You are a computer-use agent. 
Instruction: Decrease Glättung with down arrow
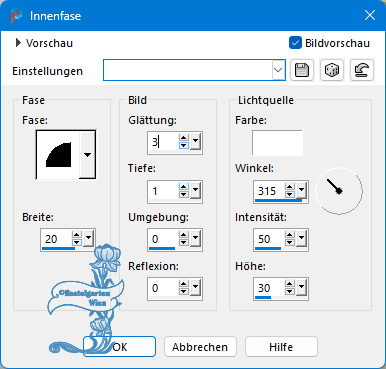[184, 146]
